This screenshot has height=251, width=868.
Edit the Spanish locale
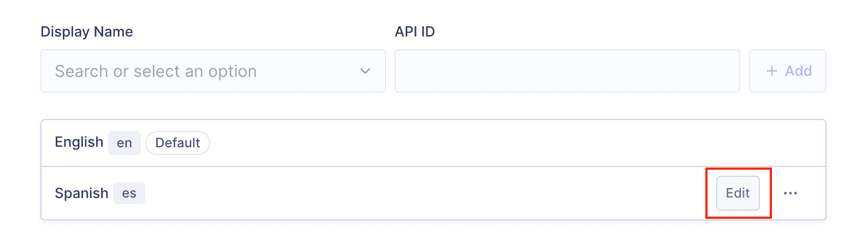[x=738, y=193]
